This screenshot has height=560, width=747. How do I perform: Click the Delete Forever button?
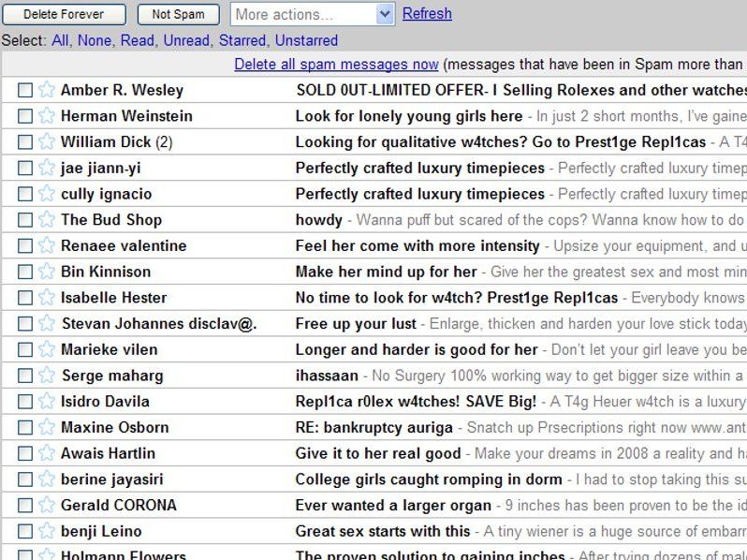point(64,14)
